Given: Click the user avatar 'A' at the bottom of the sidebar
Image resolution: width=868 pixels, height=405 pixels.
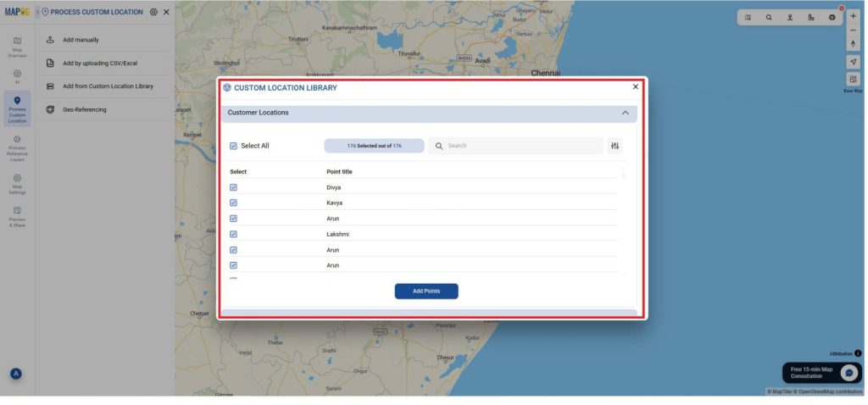Looking at the screenshot, I should coord(16,374).
